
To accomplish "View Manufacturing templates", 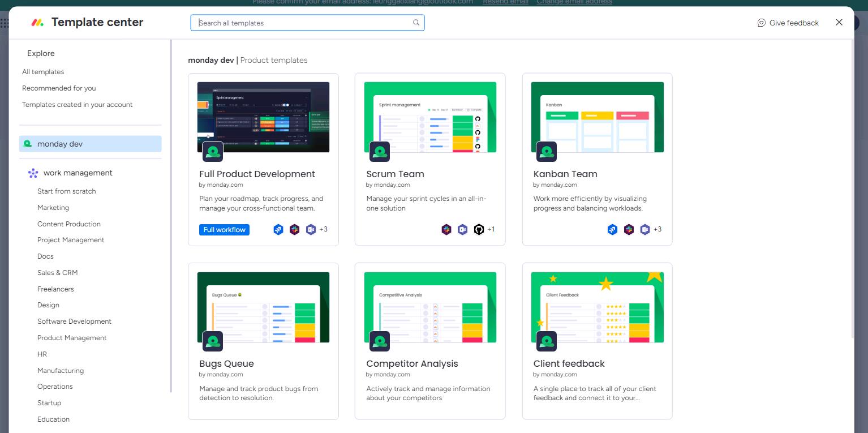I will pos(61,371).
